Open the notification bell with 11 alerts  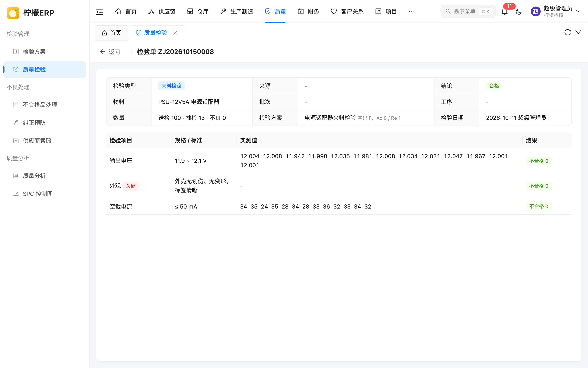[x=505, y=11]
